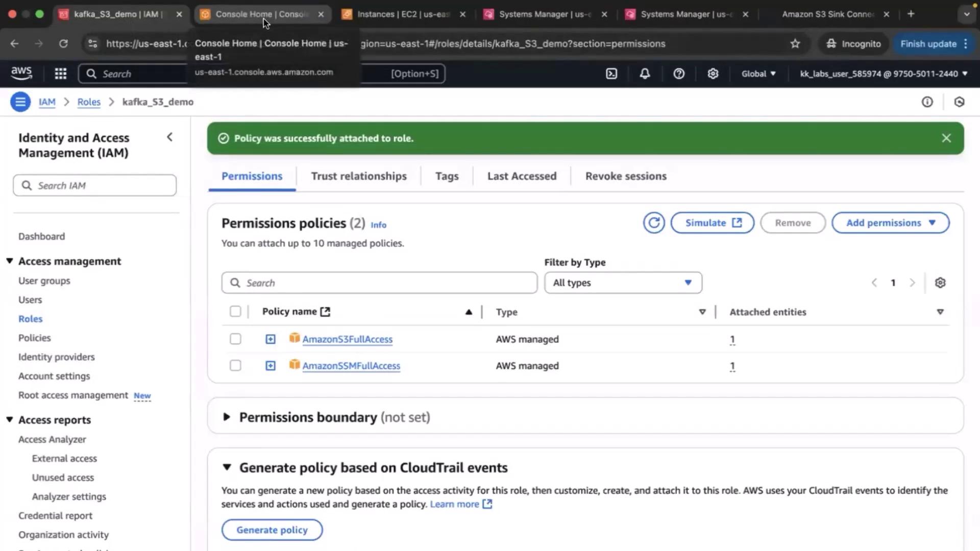Click the AWS console top search box
Viewport: 980px width, 551px height.
tap(261, 73)
